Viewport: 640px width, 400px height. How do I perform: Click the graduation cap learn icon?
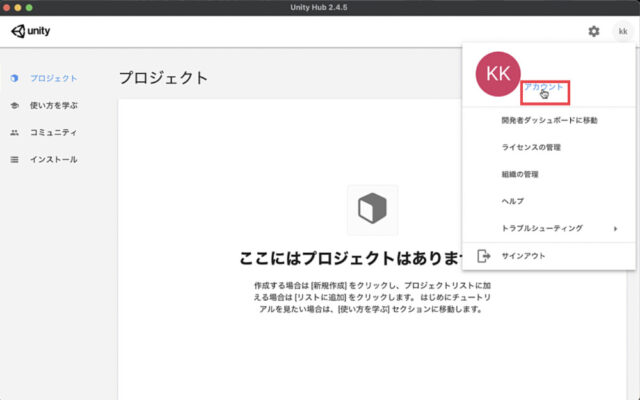tap(14, 106)
